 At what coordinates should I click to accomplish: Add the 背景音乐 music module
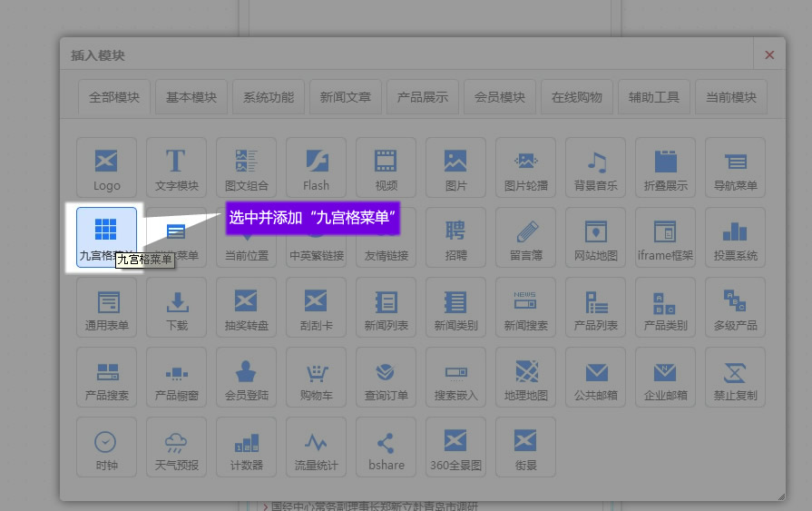pyautogui.click(x=595, y=167)
